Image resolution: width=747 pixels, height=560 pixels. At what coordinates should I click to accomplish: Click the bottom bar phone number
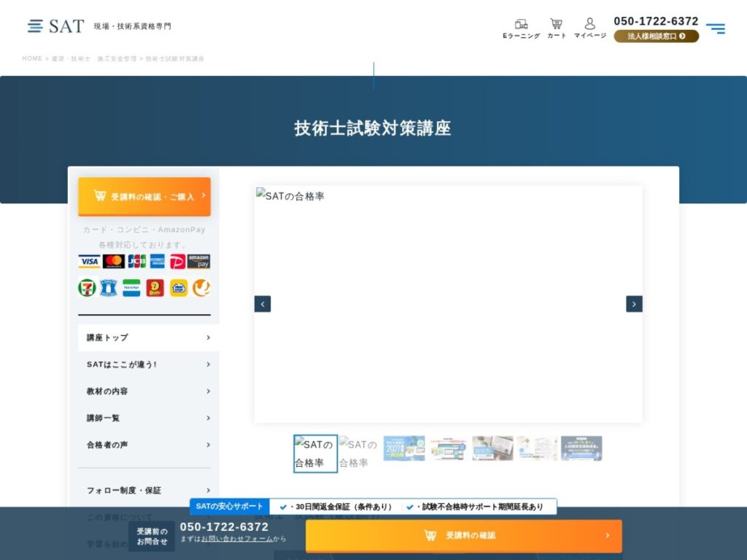coord(224,526)
